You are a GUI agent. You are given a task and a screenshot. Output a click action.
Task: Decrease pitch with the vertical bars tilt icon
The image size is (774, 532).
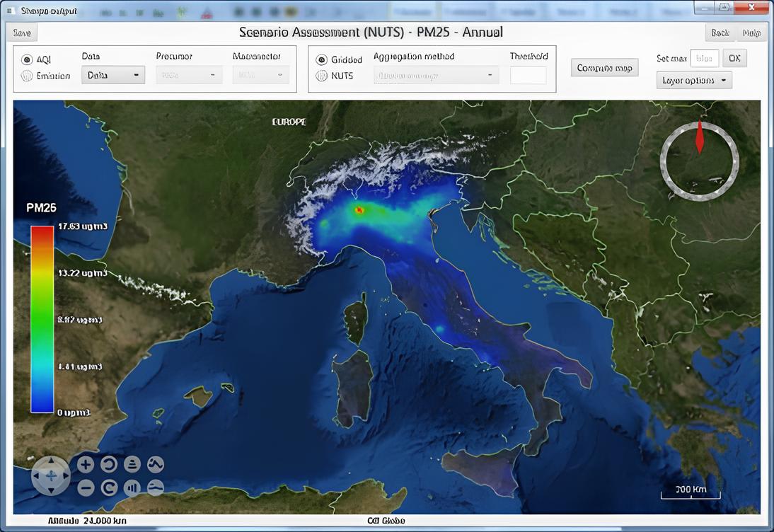coord(132,488)
